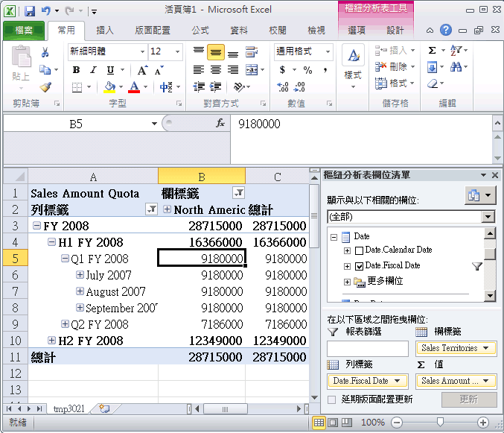The width and height of the screenshot is (504, 433).
Task: Apply percent style format
Action: (x=307, y=70)
